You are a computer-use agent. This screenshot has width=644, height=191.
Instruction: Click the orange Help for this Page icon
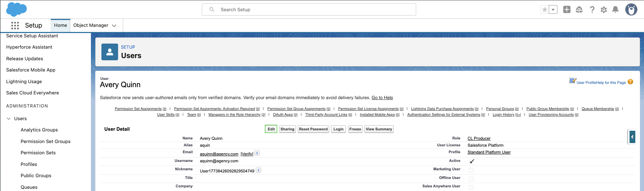[630, 82]
